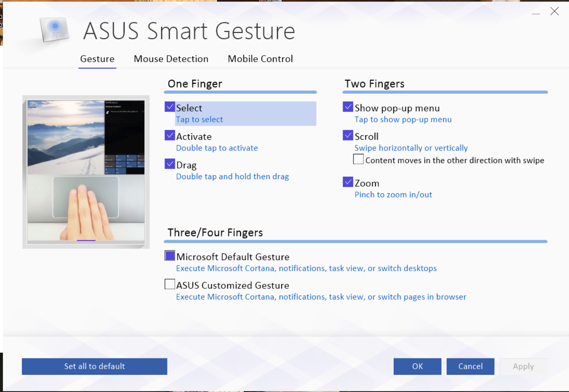Uncheck the Activate checkbox
Viewport: 569px width, 392px height.
click(170, 136)
